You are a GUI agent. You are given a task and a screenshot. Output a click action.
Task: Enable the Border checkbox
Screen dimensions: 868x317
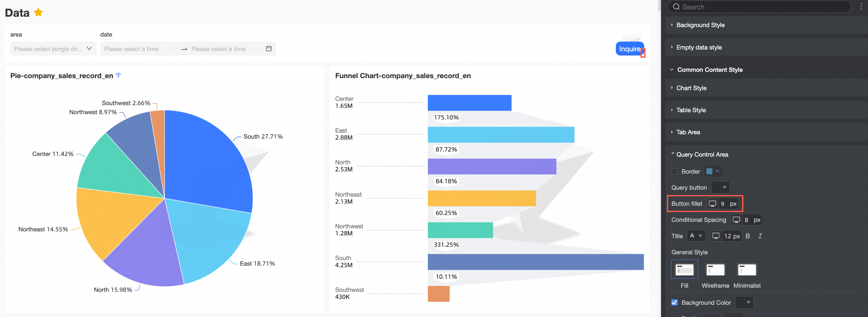tap(674, 171)
